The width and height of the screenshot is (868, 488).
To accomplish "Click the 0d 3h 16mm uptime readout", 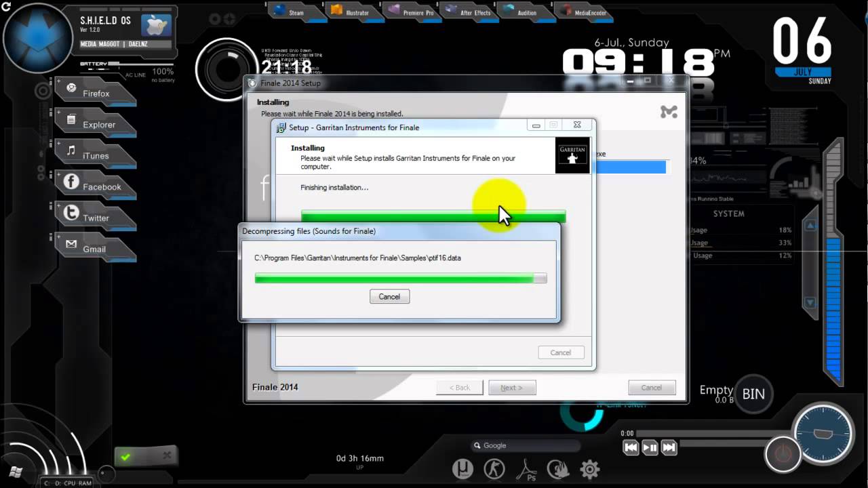I will point(360,458).
